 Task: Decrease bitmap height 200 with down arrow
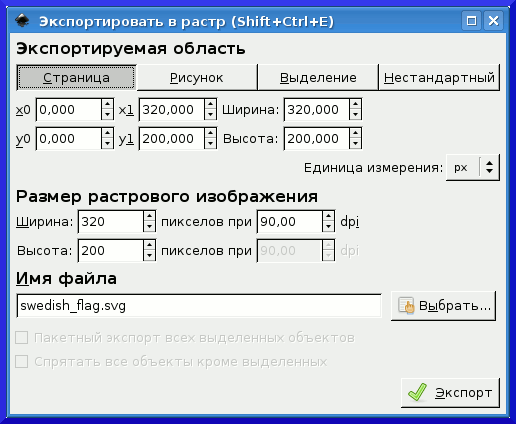pyautogui.click(x=149, y=256)
